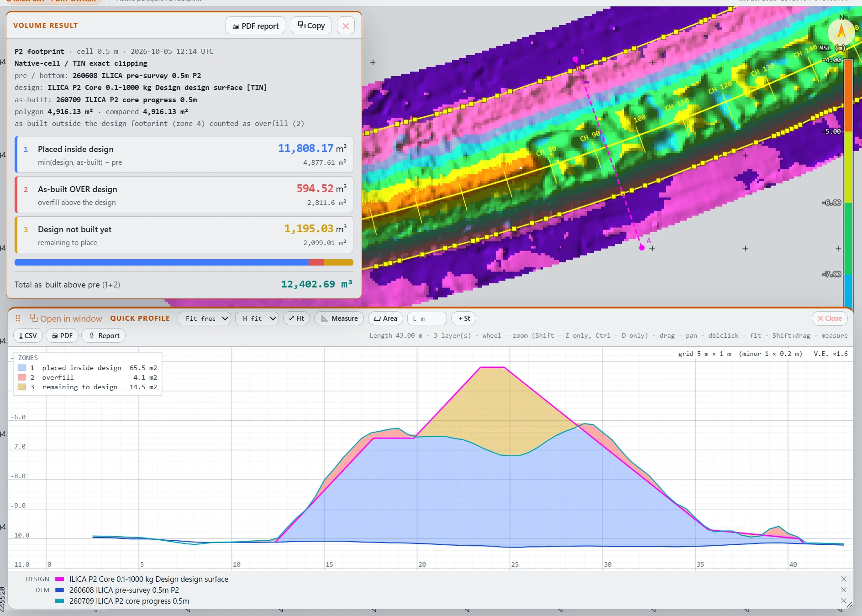Close the Volume Result panel
862x616 pixels.
pyautogui.click(x=346, y=26)
